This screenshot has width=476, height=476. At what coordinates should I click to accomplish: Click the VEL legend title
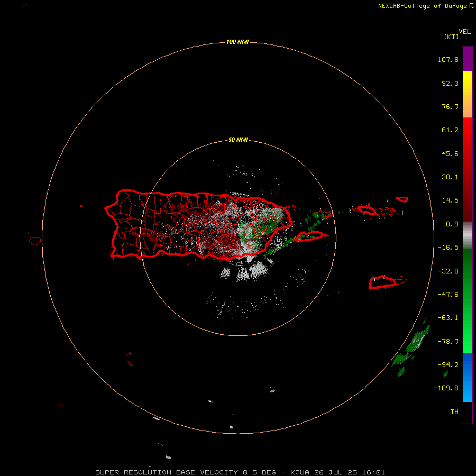(464, 32)
